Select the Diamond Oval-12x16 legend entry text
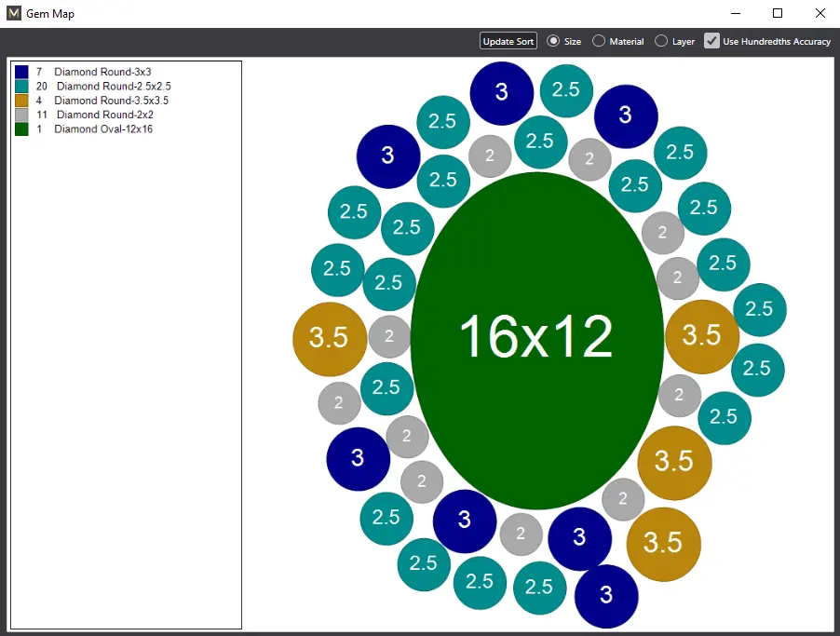Screen dimensions: 840x636 coord(103,129)
